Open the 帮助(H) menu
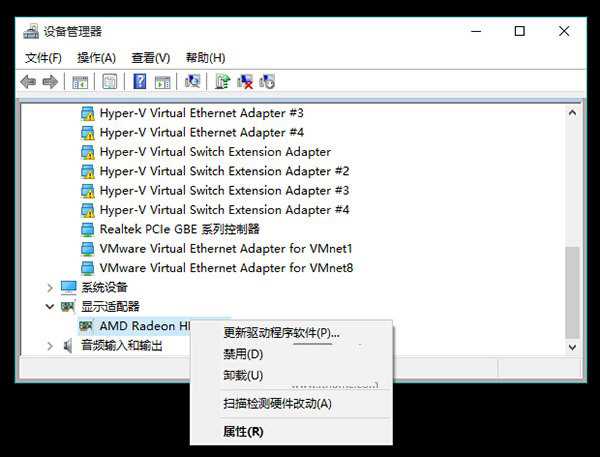The width and height of the screenshot is (600, 457). tap(205, 58)
